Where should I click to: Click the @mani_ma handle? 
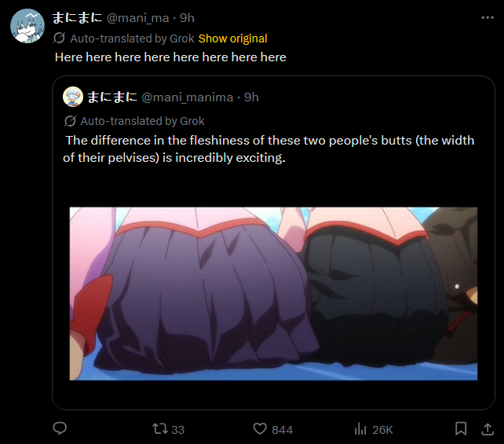point(137,18)
